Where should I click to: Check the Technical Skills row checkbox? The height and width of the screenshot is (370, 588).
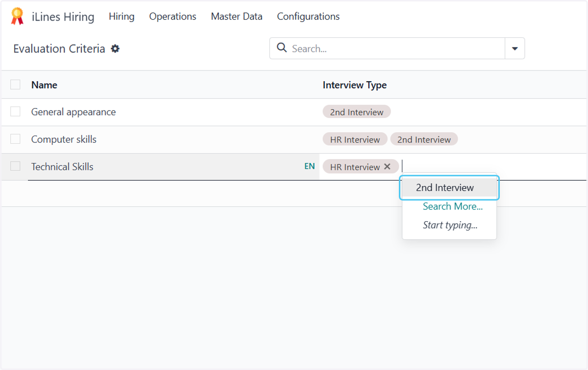click(15, 166)
